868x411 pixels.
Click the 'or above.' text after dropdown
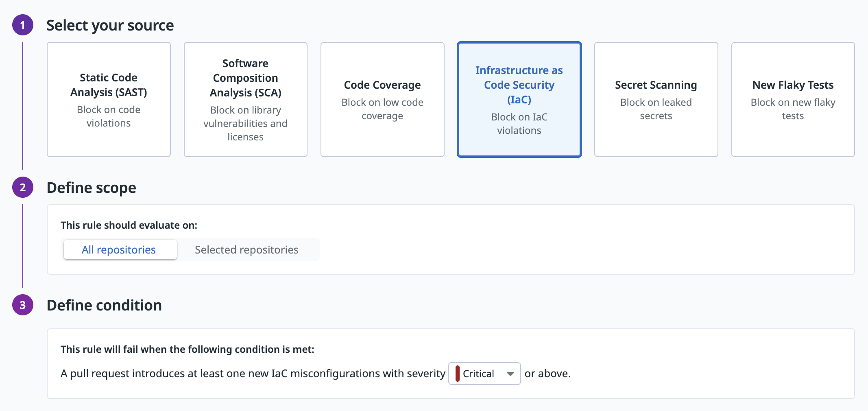[547, 374]
